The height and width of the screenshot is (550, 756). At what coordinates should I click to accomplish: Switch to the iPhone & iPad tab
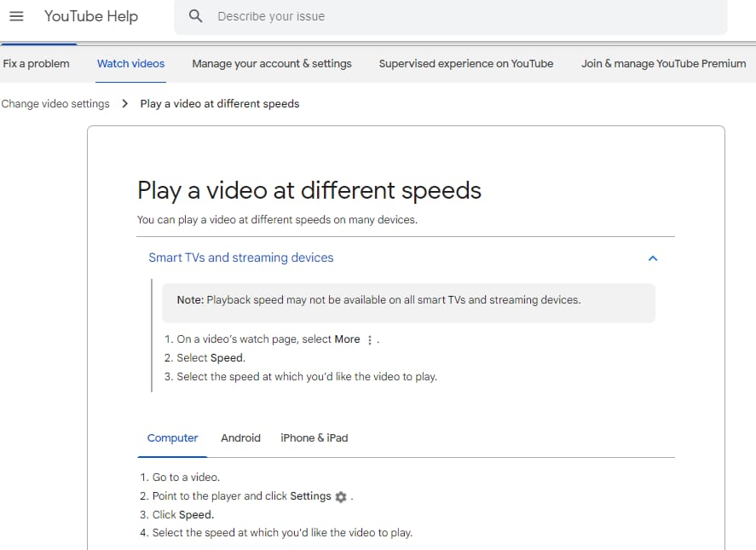click(315, 438)
